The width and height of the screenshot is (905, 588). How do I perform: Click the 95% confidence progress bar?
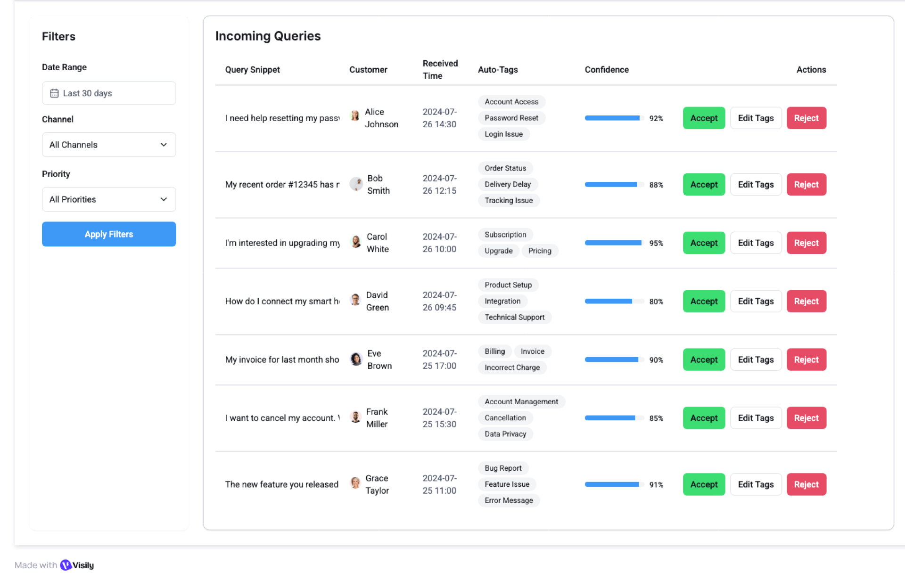pos(614,243)
